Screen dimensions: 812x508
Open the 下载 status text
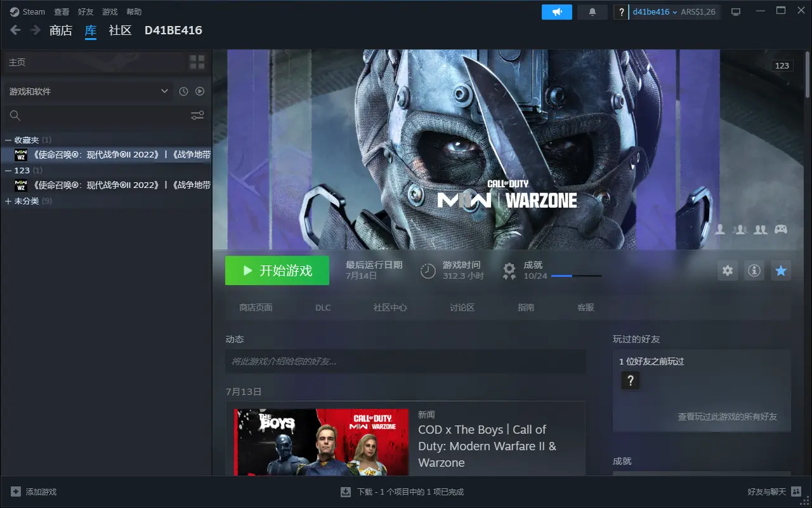point(410,491)
